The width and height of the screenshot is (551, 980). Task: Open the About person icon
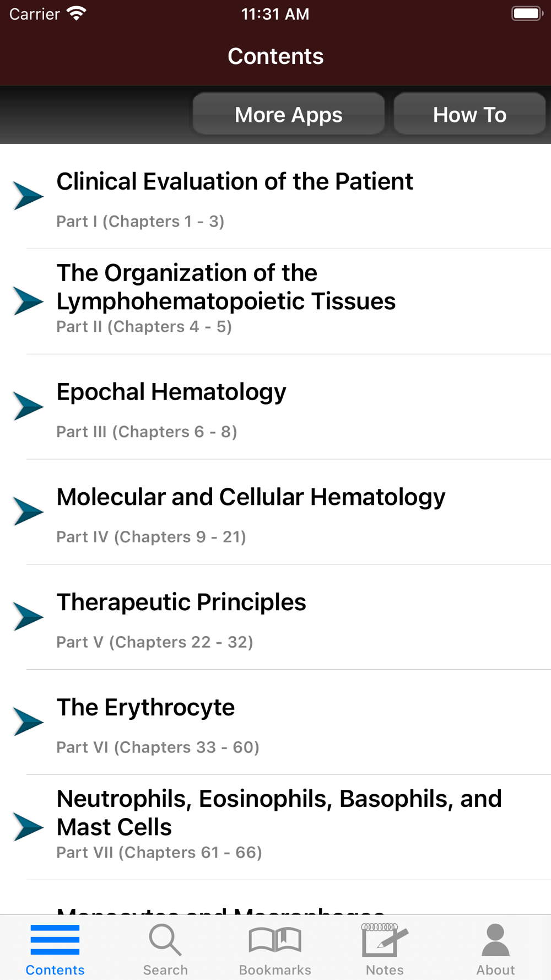495,940
